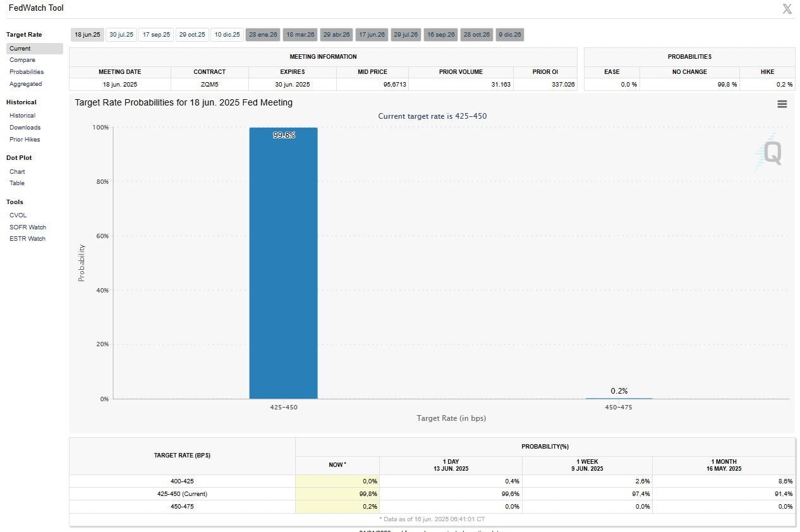Image resolution: width=800 pixels, height=532 pixels.
Task: Click the 1 Week 9 Jun. 2025 column header
Action: click(587, 465)
